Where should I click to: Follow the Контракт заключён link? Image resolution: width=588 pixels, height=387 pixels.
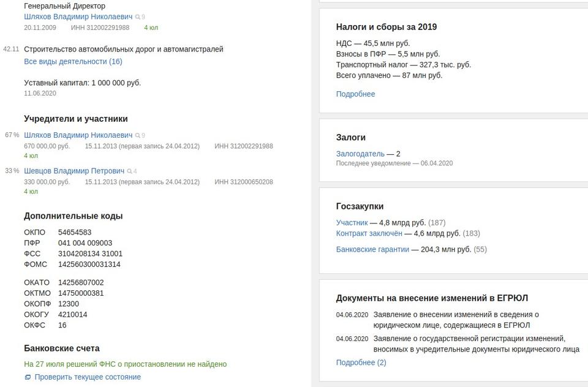click(369, 233)
